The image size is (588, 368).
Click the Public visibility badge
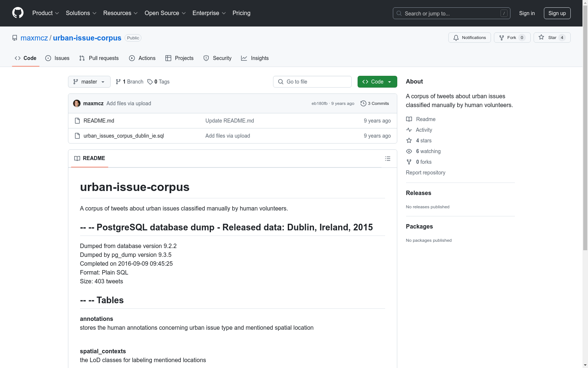133,38
